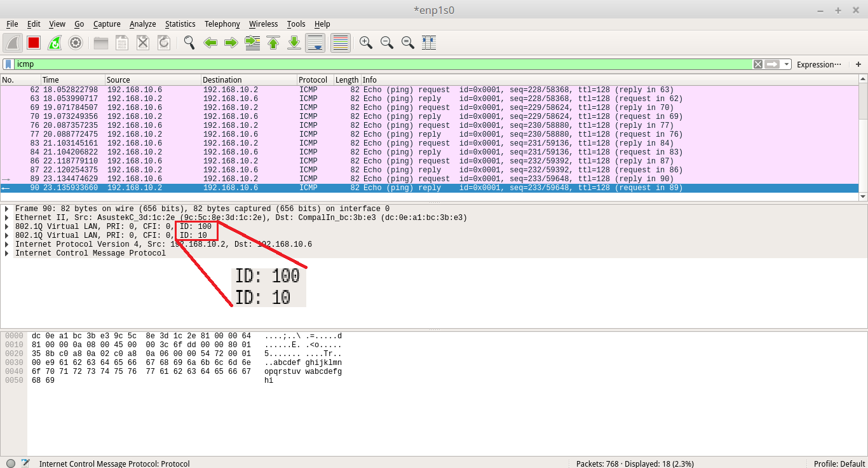Expand the Frame 90 details row
Screen dimensions: 868x468
click(x=7, y=209)
